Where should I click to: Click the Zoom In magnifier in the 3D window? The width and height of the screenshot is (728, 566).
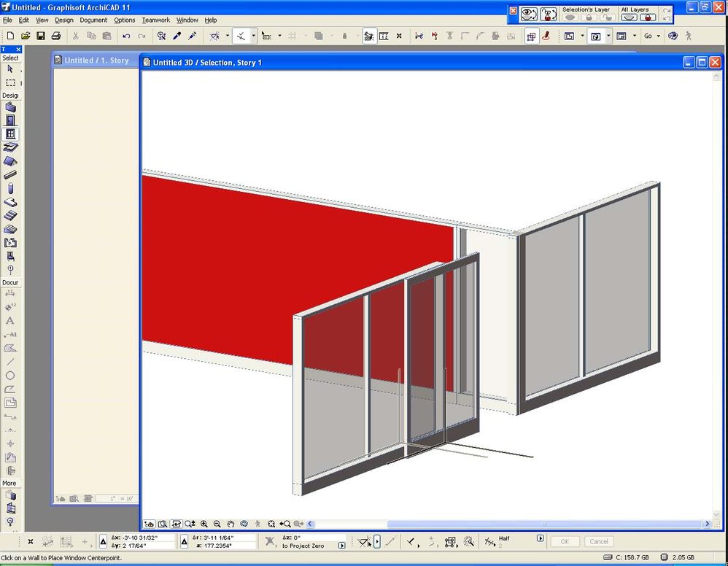point(204,524)
